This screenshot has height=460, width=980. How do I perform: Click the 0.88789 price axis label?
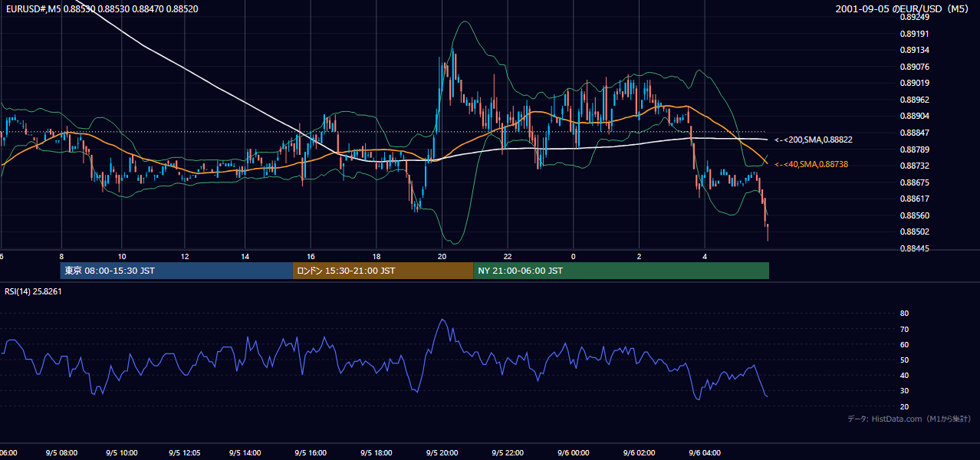point(915,149)
